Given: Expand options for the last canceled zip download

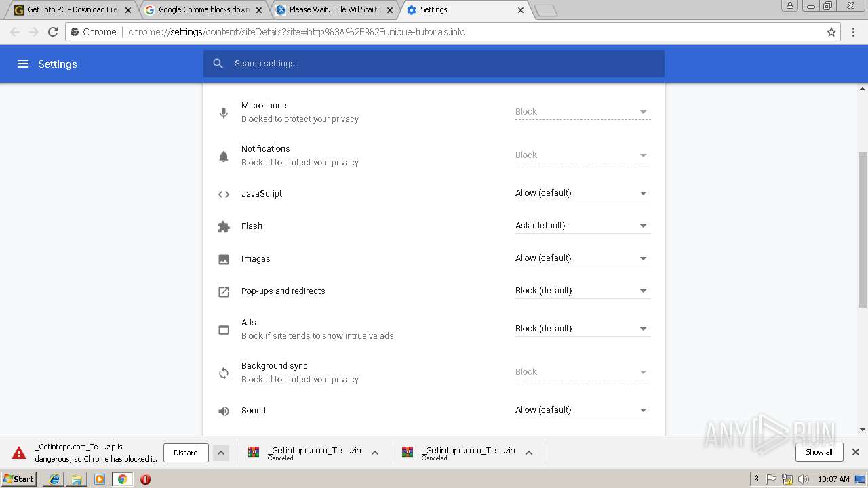Looking at the screenshot, I should click(529, 453).
